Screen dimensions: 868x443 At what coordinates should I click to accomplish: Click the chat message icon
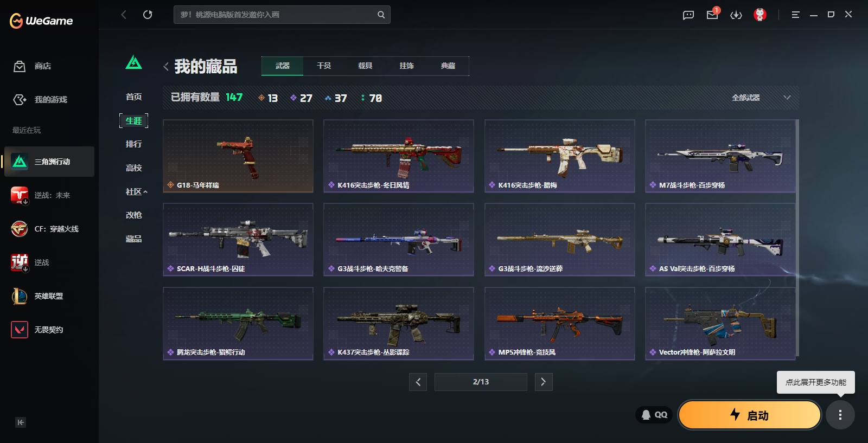pos(688,15)
